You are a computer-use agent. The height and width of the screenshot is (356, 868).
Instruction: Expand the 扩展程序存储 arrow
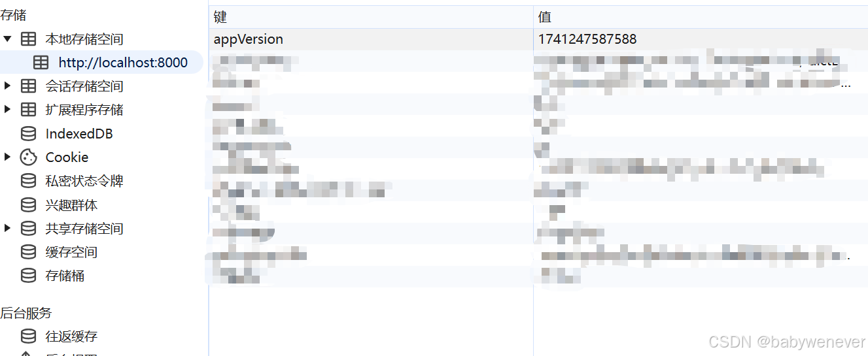coord(7,110)
